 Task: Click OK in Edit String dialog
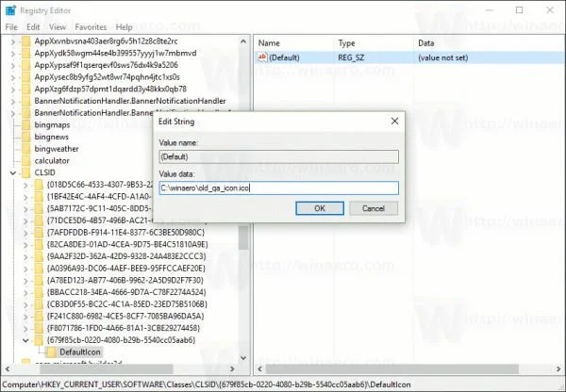[x=320, y=208]
